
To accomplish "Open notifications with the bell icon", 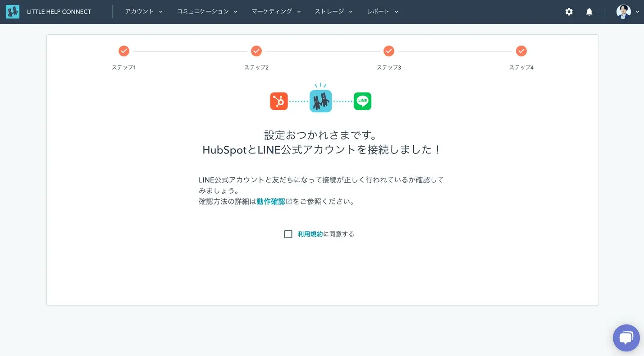I will pos(589,12).
